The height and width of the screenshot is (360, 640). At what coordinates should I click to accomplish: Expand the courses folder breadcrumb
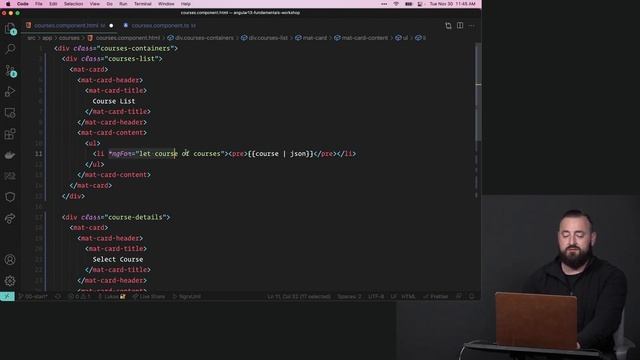pyautogui.click(x=69, y=38)
